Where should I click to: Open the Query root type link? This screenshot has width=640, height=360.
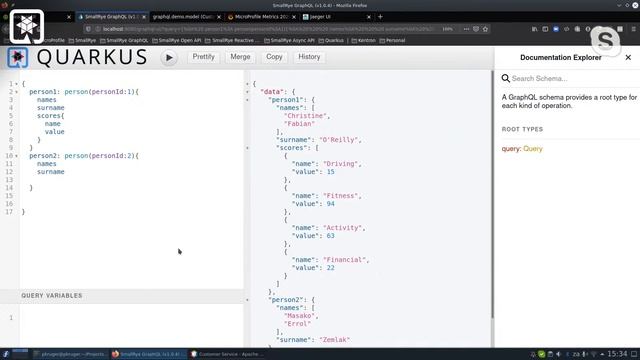pyautogui.click(x=533, y=149)
